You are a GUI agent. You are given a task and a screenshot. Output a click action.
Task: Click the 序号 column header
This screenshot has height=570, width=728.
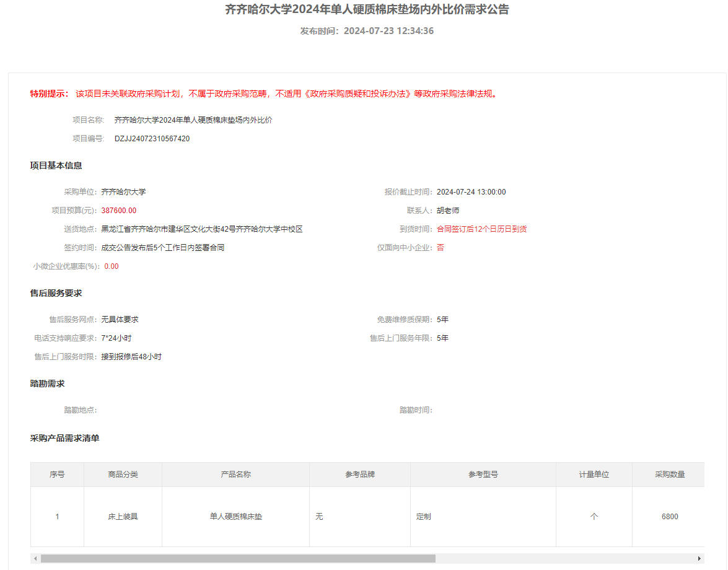(57, 475)
